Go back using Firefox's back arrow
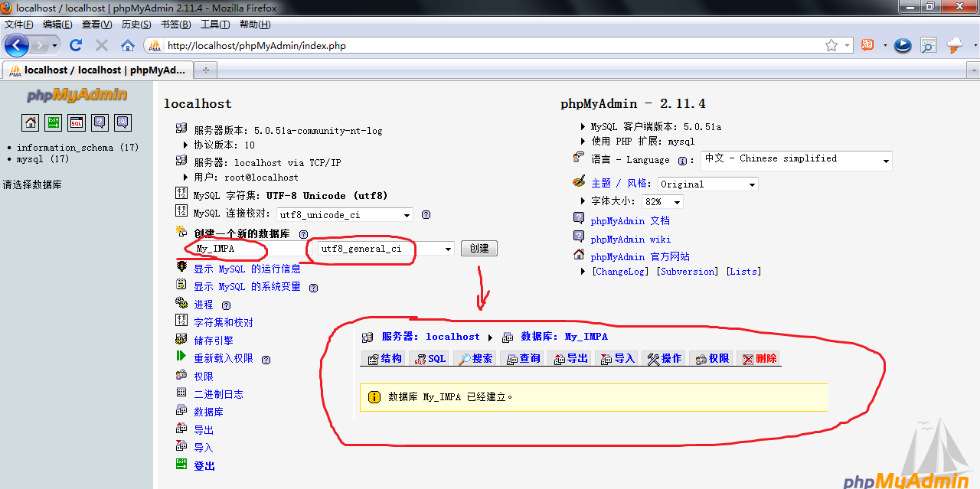The width and height of the screenshot is (980, 489). [16, 45]
